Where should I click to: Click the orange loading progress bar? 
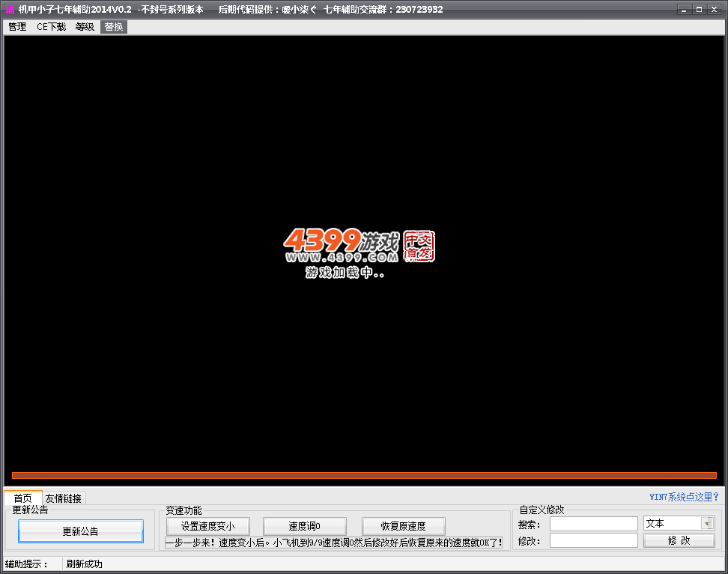[x=364, y=475]
